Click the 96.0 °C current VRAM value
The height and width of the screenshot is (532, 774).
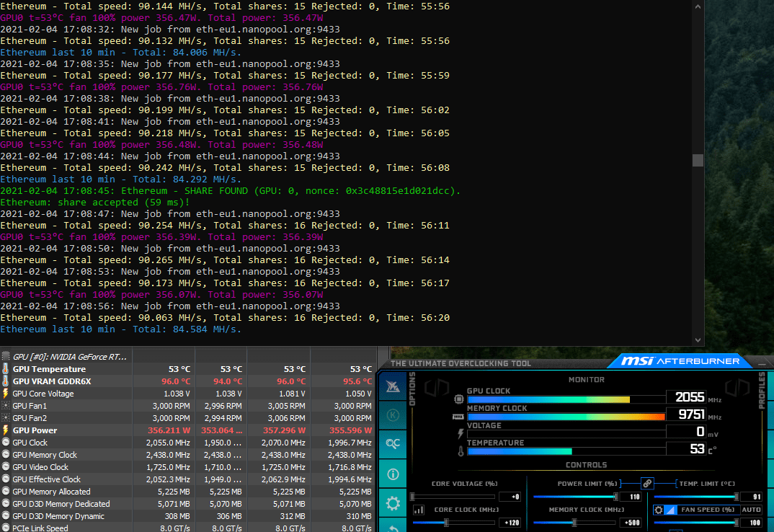(x=176, y=381)
